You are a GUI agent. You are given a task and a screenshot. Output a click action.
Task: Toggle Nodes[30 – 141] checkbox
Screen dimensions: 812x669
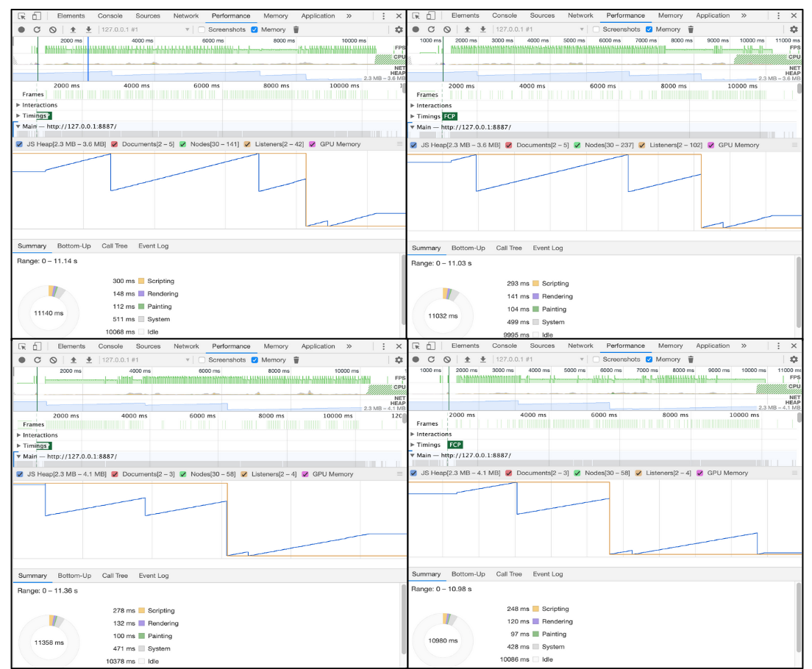point(183,144)
